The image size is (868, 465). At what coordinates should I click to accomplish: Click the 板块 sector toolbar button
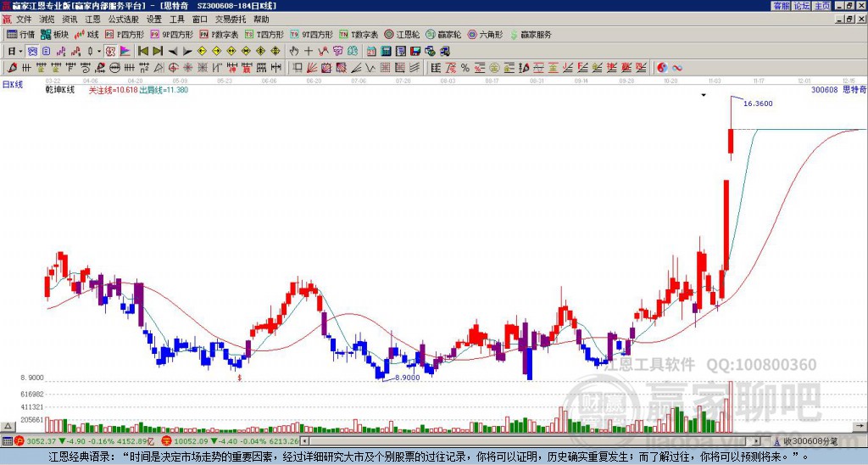click(54, 34)
